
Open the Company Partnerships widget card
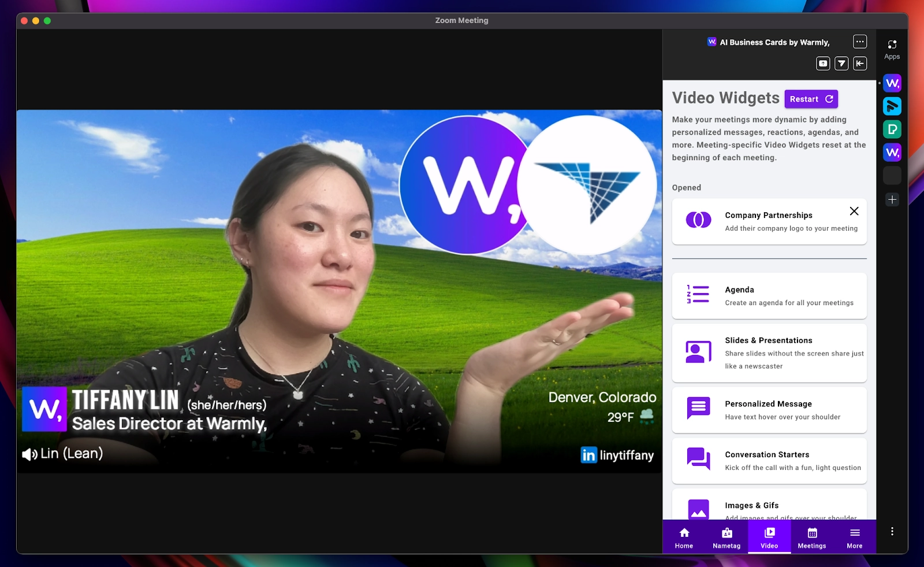point(769,221)
